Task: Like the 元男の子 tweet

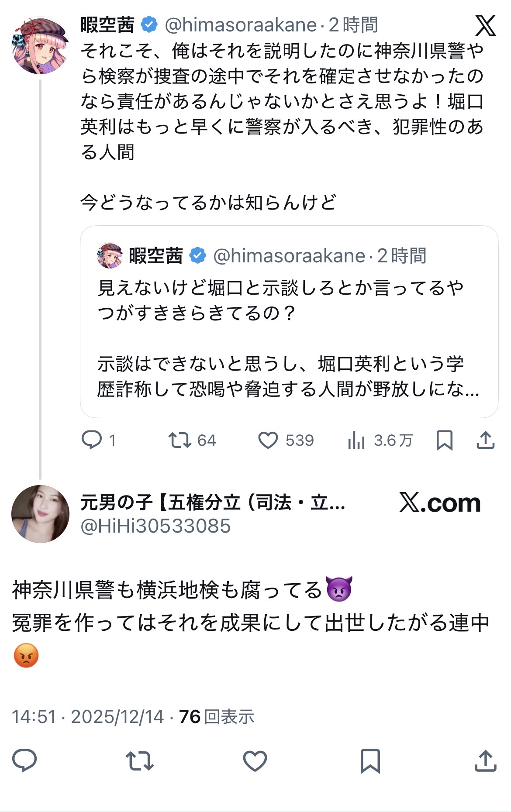Action: pos(255,760)
